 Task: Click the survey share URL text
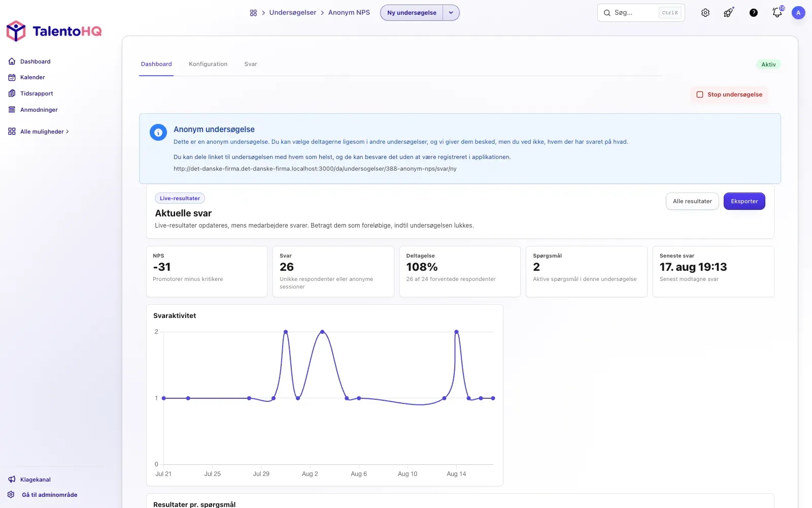pos(315,169)
